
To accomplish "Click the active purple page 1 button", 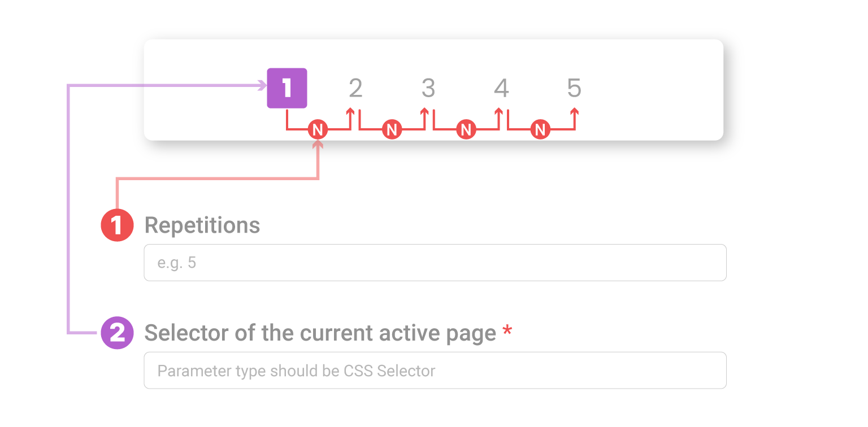I will pyautogui.click(x=287, y=88).
